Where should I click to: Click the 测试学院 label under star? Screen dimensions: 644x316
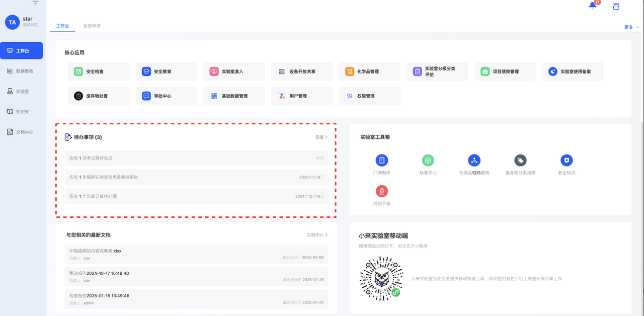(30, 25)
